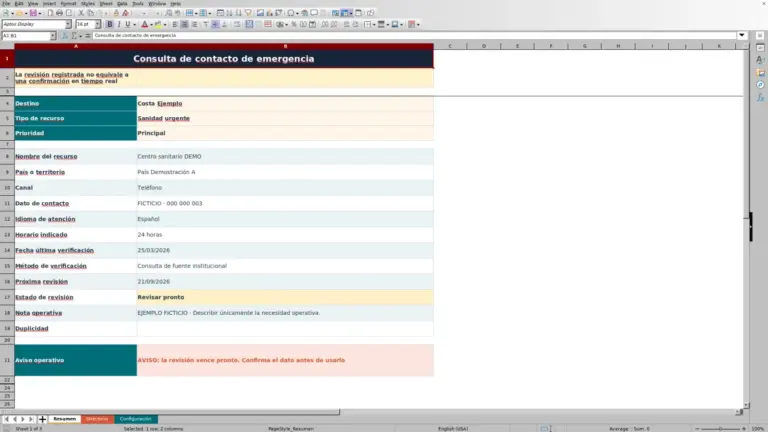Click the 'Revisar pronto' status cell

285,297
